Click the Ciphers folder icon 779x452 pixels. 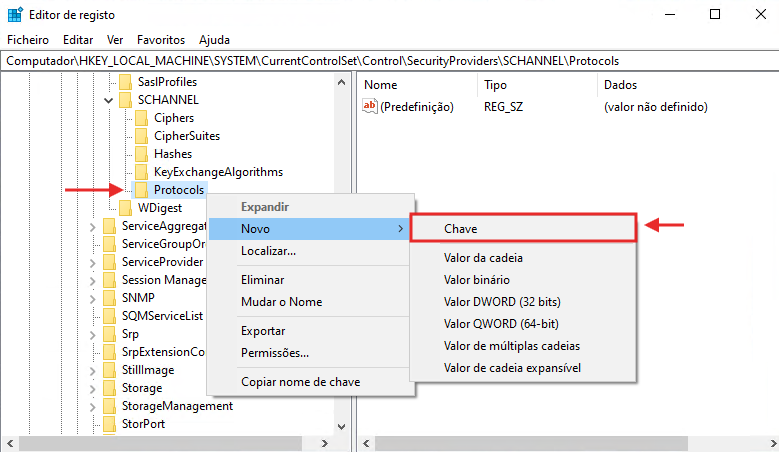[x=141, y=118]
